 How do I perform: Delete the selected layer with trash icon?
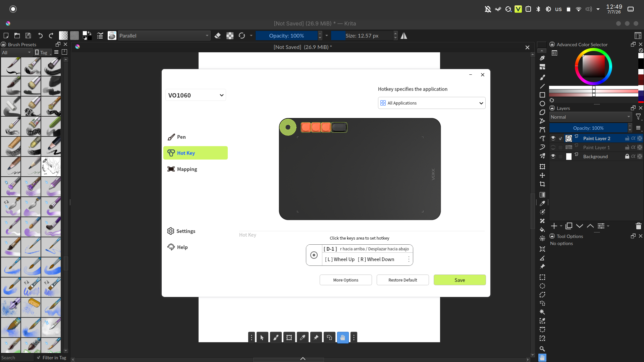639,226
